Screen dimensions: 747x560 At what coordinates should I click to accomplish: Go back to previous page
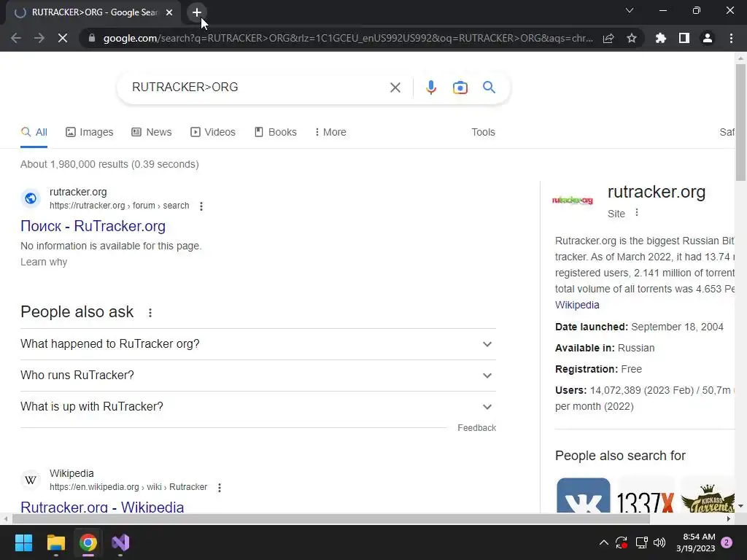coord(16,38)
